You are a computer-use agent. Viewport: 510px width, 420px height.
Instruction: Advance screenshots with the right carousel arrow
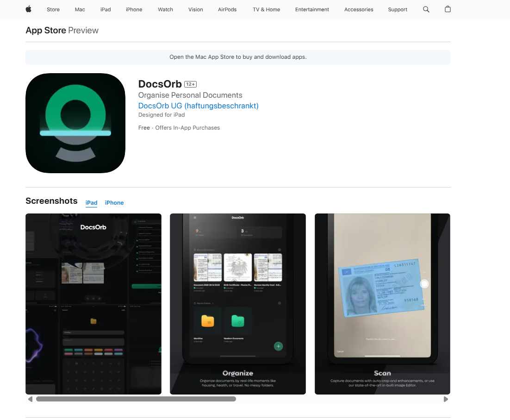(x=446, y=399)
